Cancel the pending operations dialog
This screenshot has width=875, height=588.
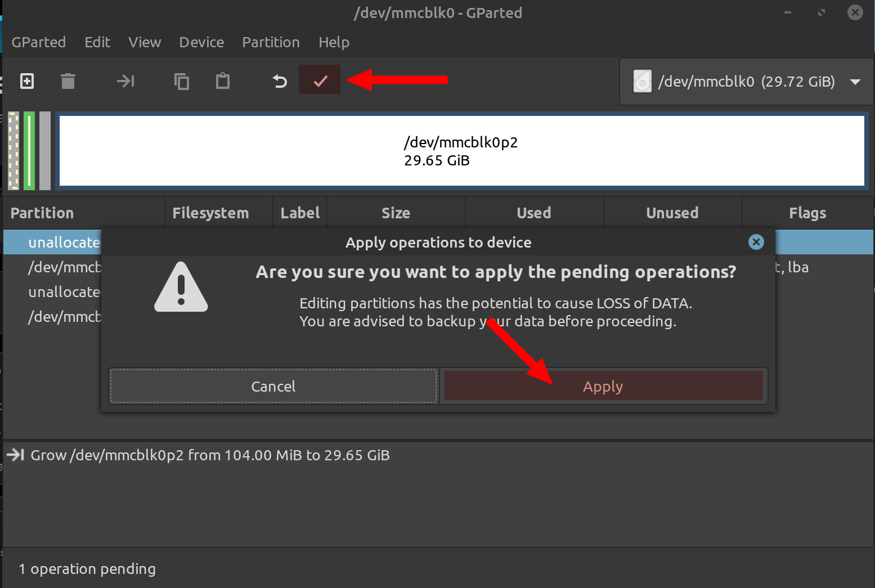(273, 386)
